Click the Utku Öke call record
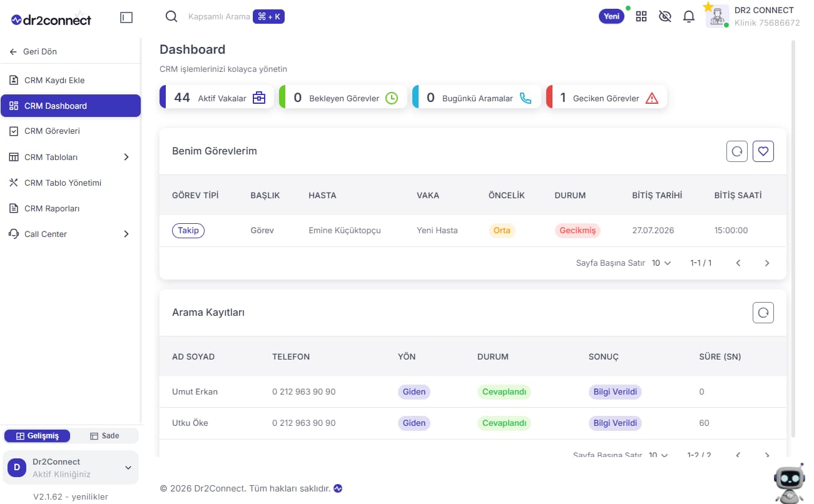Screen dimensions: 814x504 pyautogui.click(x=190, y=423)
